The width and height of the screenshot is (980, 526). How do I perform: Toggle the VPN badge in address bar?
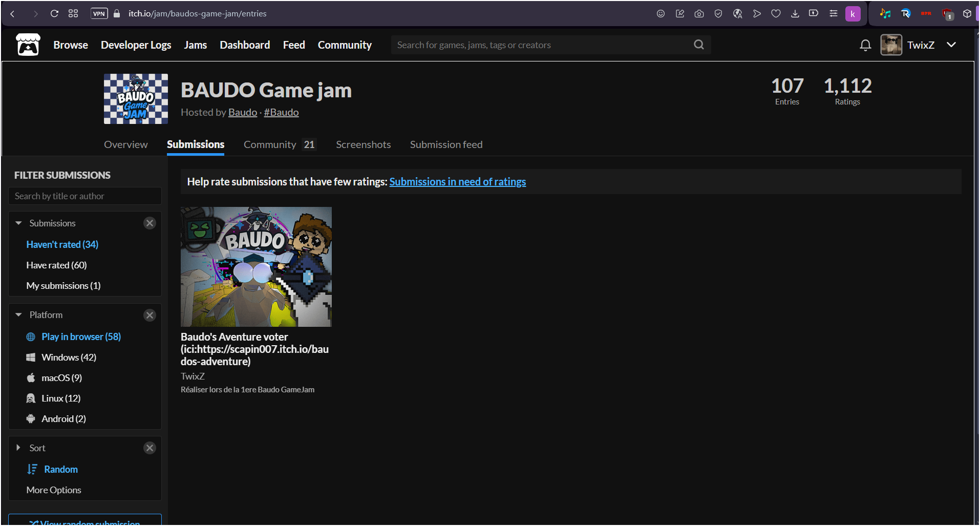tap(99, 14)
